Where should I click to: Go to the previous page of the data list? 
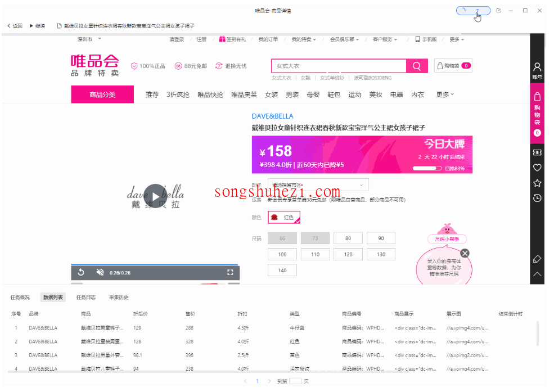coord(246,381)
